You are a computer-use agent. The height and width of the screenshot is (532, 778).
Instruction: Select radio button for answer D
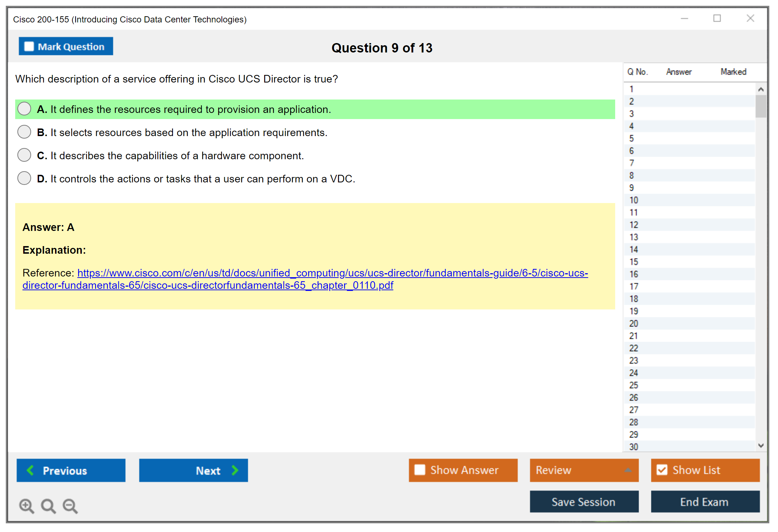(24, 178)
